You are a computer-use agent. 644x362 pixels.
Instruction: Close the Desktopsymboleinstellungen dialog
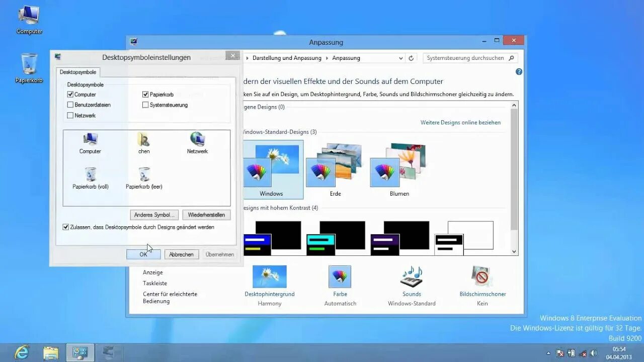coord(232,55)
